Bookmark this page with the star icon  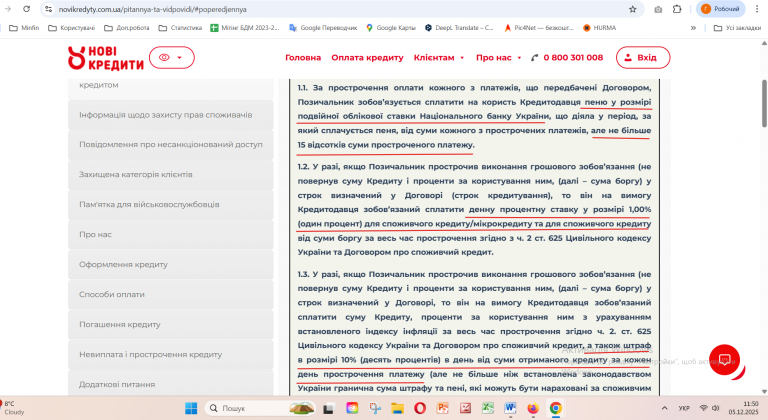pyautogui.click(x=632, y=9)
